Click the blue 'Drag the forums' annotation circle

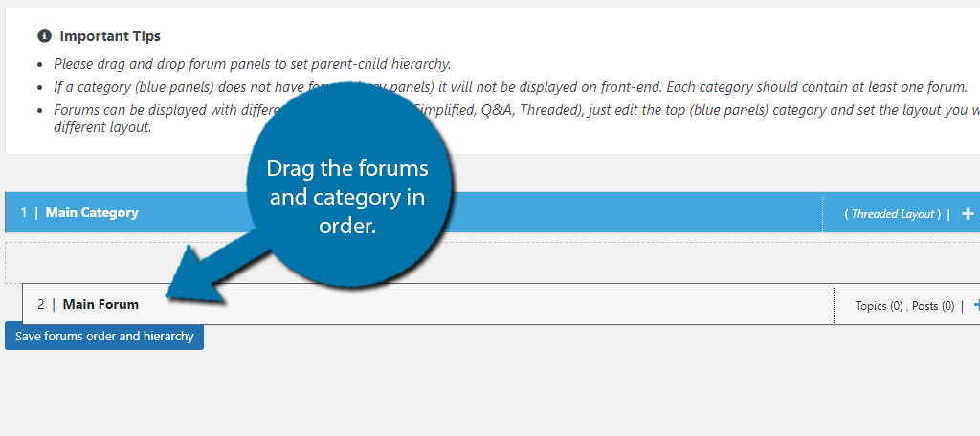[347, 187]
